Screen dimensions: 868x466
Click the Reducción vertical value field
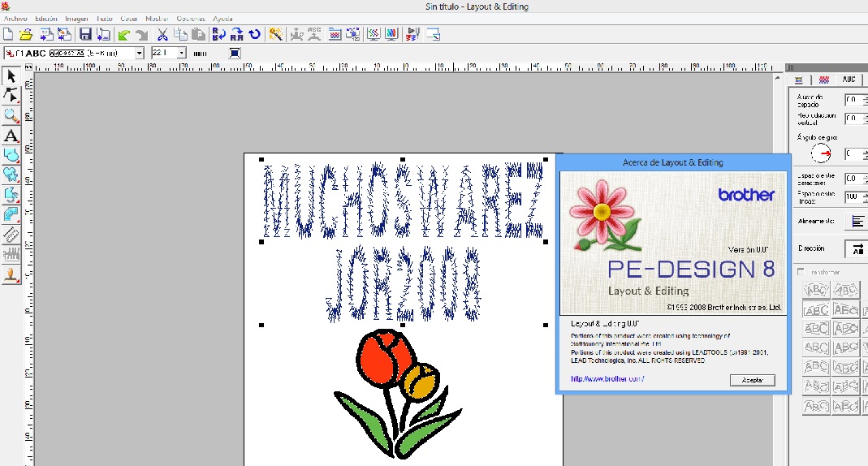854,119
